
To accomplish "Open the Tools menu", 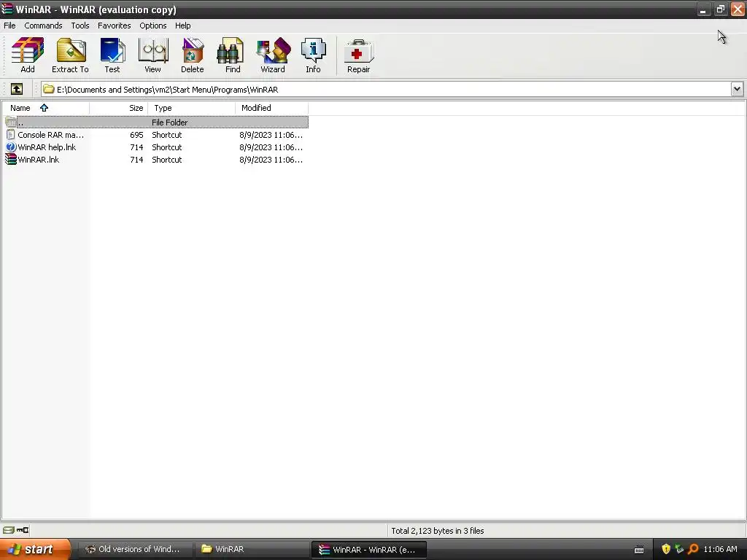I will click(x=80, y=26).
